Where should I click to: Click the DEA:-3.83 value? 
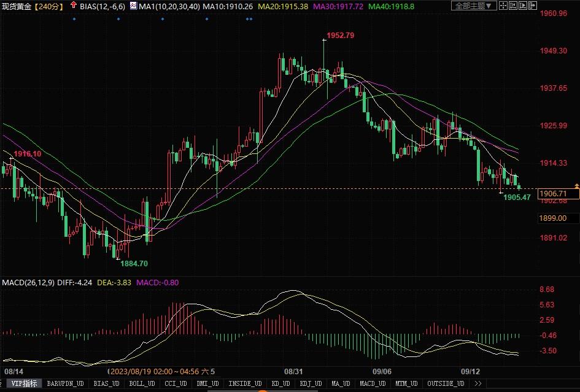pos(114,283)
